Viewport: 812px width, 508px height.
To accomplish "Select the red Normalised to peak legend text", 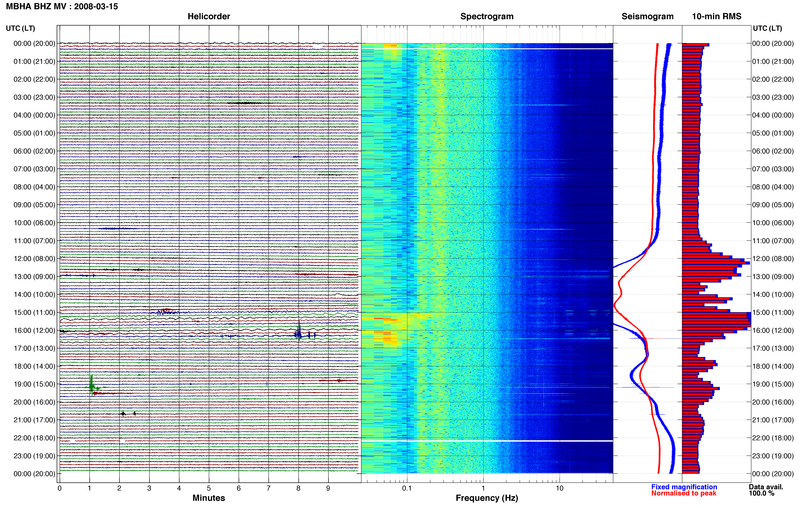I will click(x=684, y=493).
